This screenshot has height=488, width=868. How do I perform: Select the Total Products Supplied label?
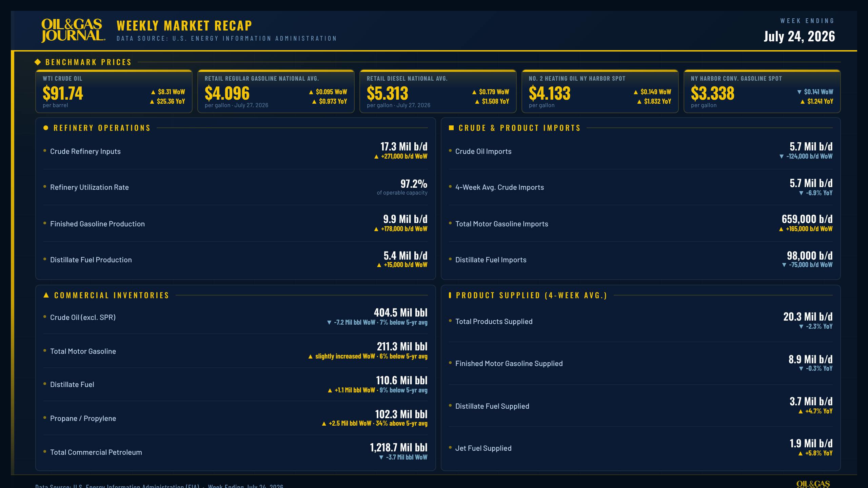pos(494,322)
